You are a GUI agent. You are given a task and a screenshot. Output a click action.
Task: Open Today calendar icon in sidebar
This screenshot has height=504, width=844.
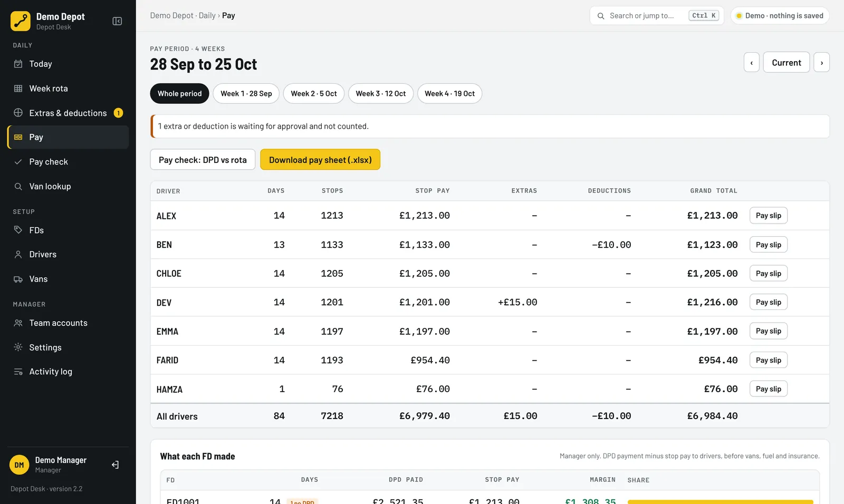pos(18,64)
